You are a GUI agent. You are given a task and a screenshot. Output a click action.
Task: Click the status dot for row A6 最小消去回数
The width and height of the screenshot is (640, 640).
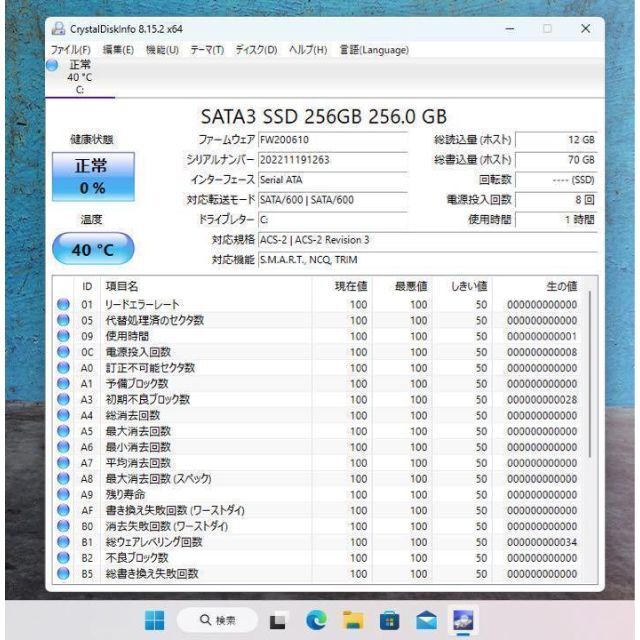[x=63, y=447]
